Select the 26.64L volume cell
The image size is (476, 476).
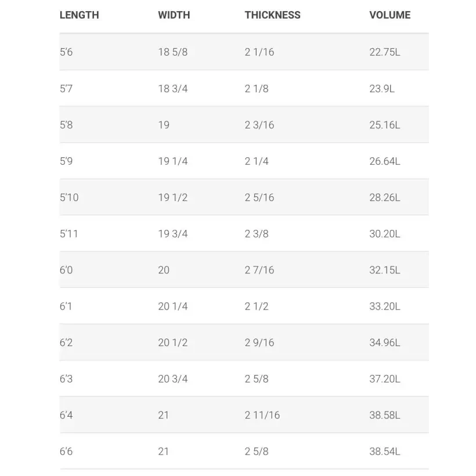coord(384,161)
